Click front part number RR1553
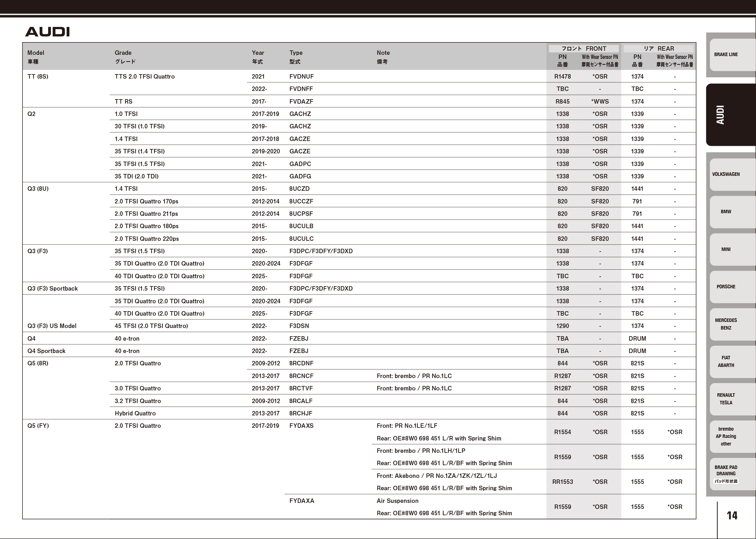Screen dimensions: 756x539 click(562, 482)
